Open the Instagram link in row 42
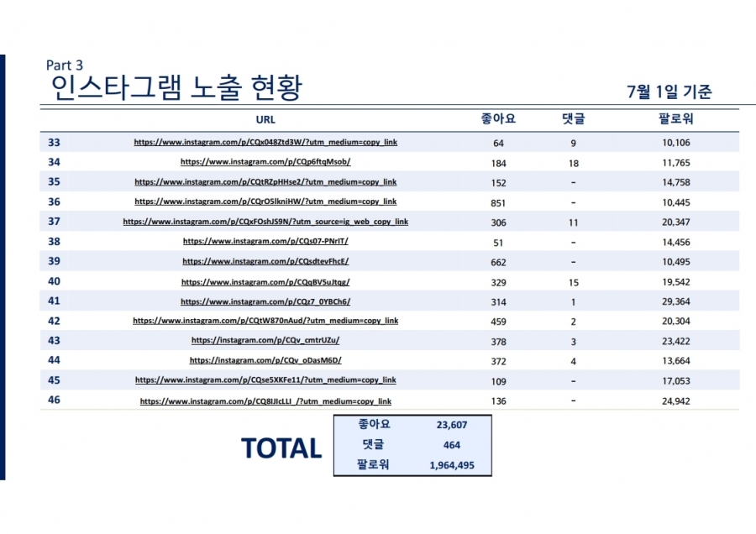This screenshot has height=534, width=756. (265, 321)
